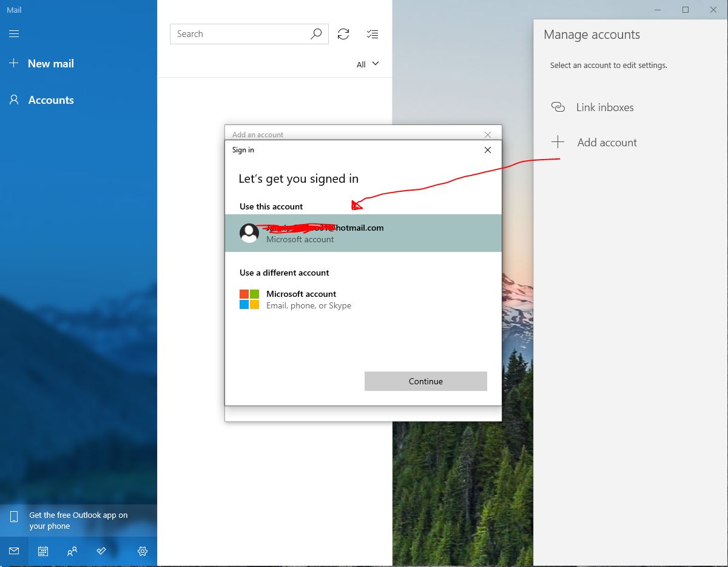The width and height of the screenshot is (728, 567).
Task: Click the Microsoft four-color logo
Action: (249, 299)
